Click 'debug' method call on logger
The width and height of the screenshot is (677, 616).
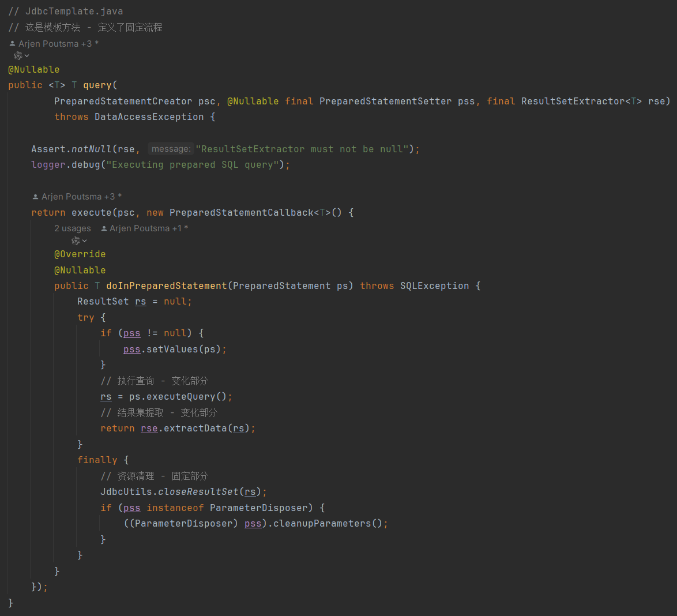coord(86,165)
